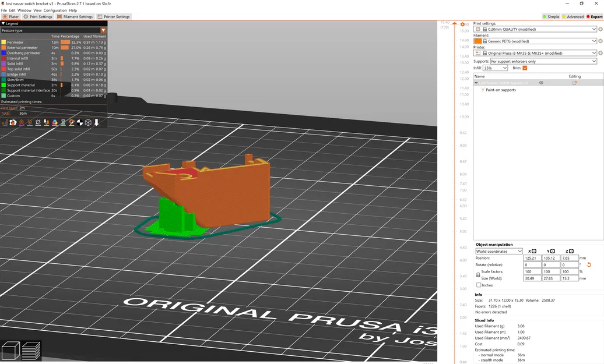
Task: Click Support material green swatch
Action: click(3, 85)
